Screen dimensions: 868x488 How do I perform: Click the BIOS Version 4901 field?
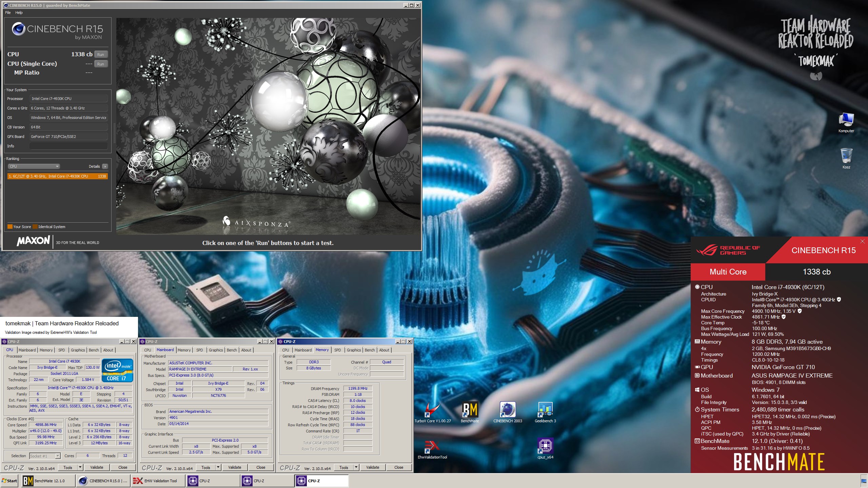point(218,418)
